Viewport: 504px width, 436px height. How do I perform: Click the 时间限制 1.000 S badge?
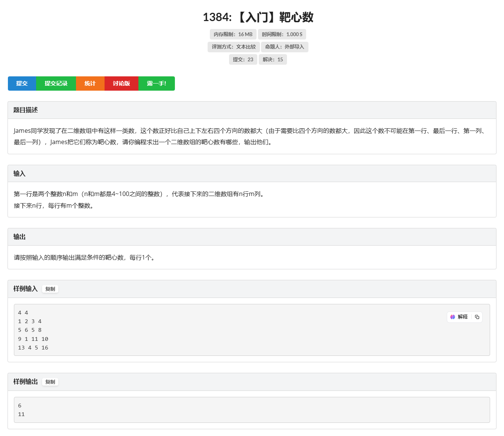[x=282, y=34]
